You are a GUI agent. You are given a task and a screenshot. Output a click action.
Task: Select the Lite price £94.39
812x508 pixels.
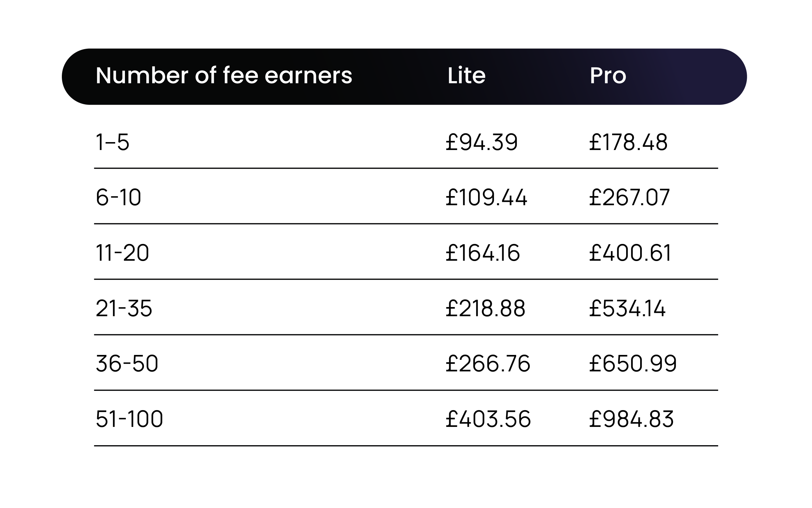481,142
